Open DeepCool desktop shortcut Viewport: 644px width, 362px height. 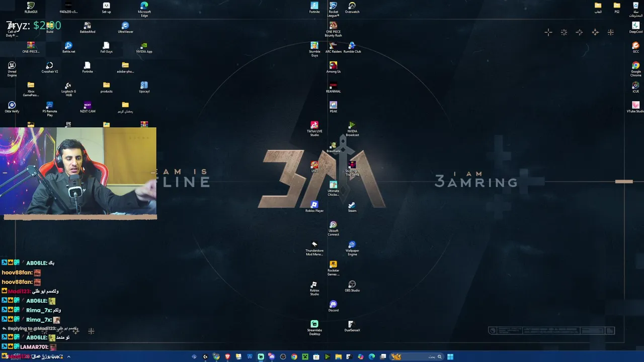[x=635, y=28]
